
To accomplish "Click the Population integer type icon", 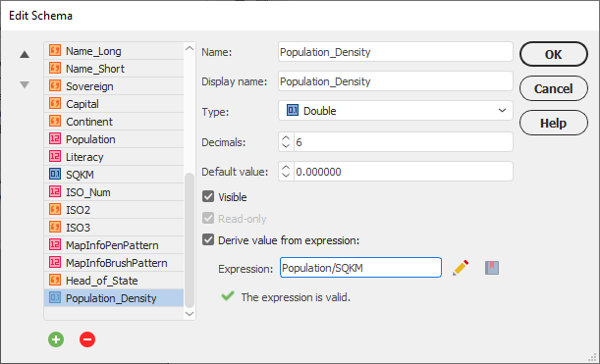I will pos(55,139).
